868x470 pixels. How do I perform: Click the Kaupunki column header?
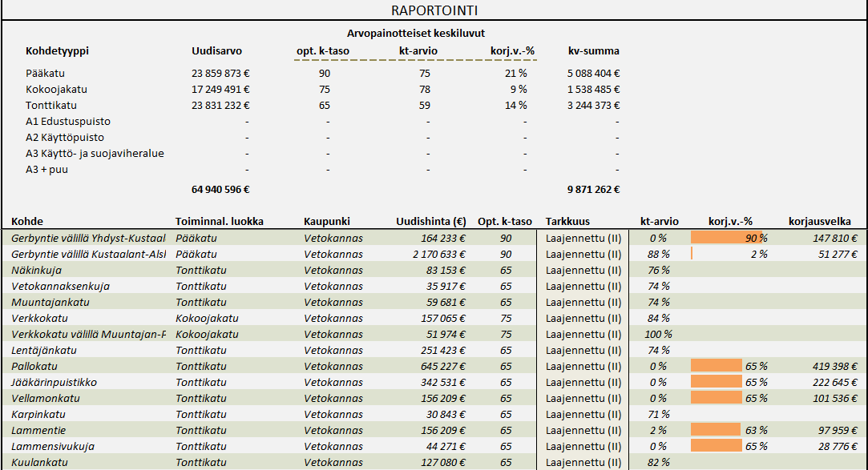pos(327,221)
